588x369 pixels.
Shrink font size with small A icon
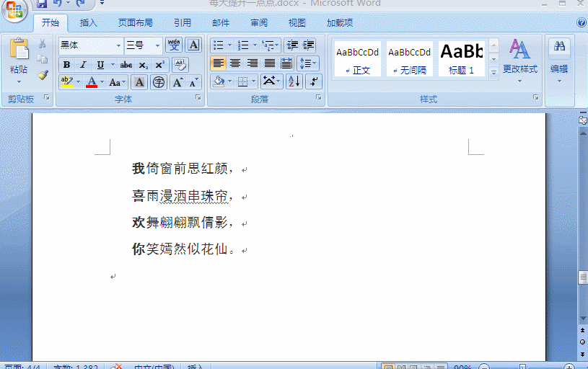[193, 82]
